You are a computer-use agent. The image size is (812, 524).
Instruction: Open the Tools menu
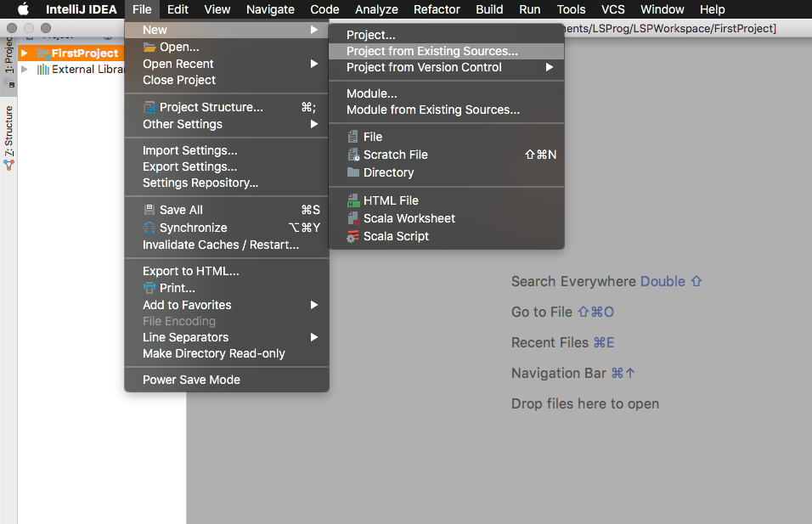pyautogui.click(x=571, y=9)
